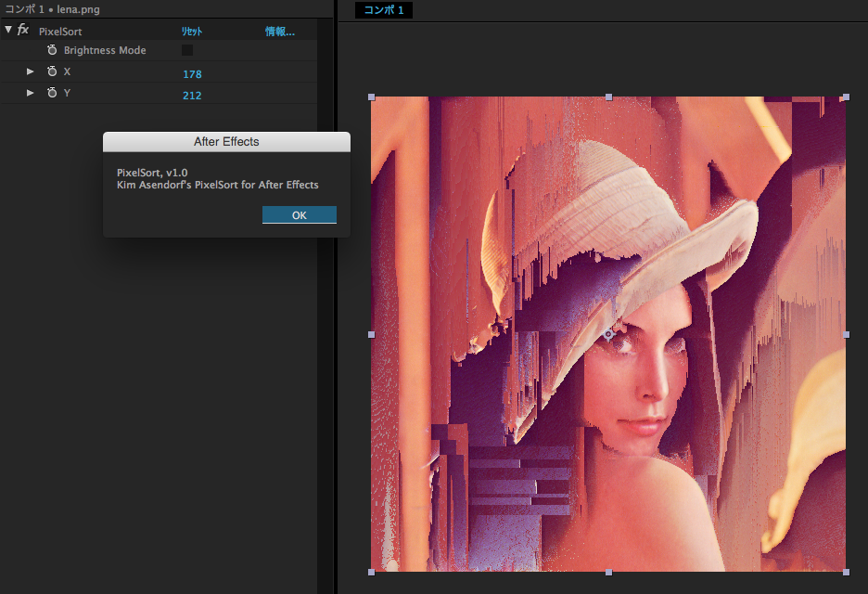
Task: Toggle the PixelSort fx effect switch
Action: click(x=23, y=30)
